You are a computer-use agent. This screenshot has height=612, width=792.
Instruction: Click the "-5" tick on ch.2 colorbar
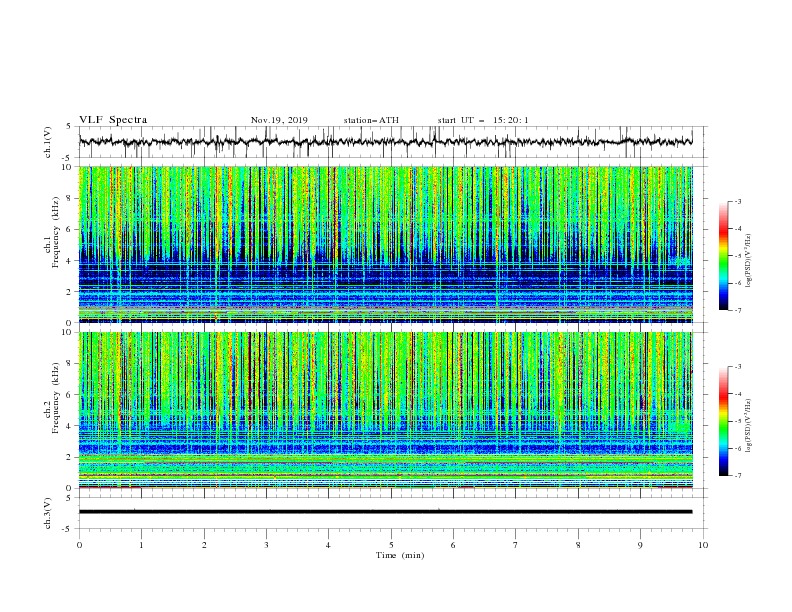[x=737, y=421]
